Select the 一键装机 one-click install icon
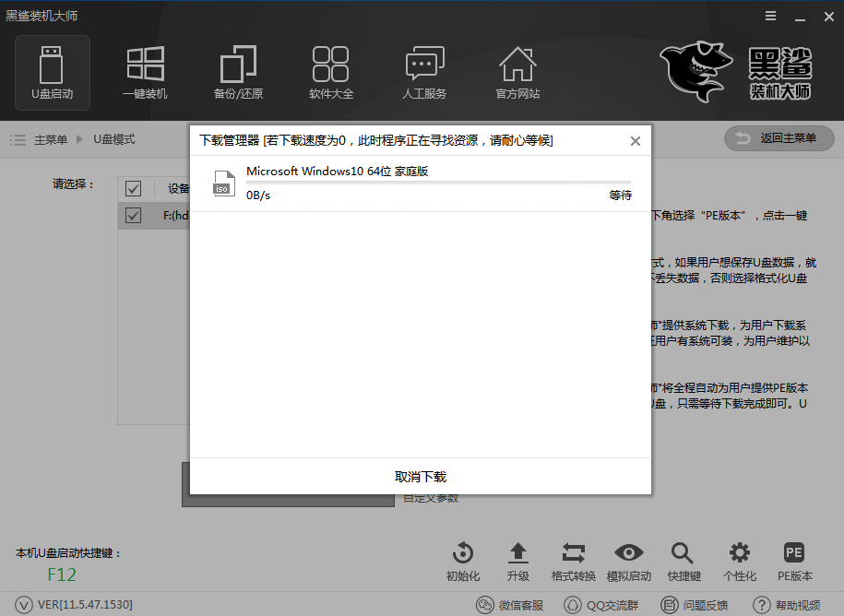The height and width of the screenshot is (616, 844). point(145,72)
